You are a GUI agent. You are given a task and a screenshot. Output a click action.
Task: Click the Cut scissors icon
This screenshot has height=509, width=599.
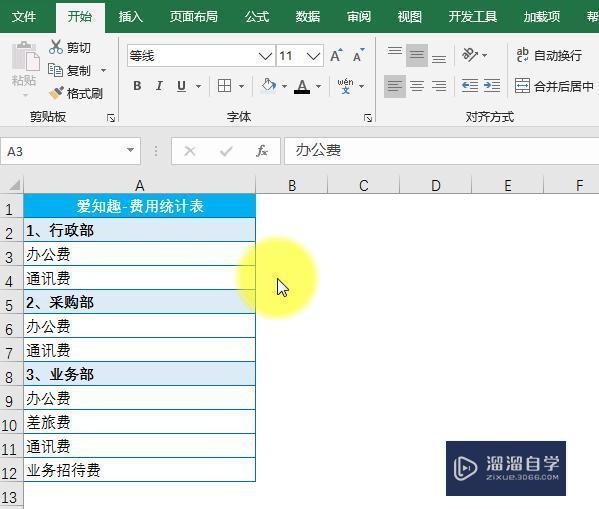click(56, 47)
